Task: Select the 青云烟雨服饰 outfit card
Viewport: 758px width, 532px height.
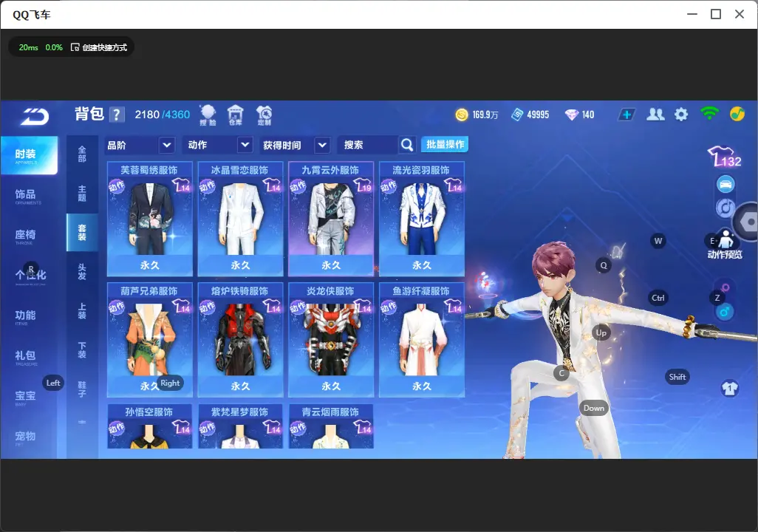Action: coord(331,426)
